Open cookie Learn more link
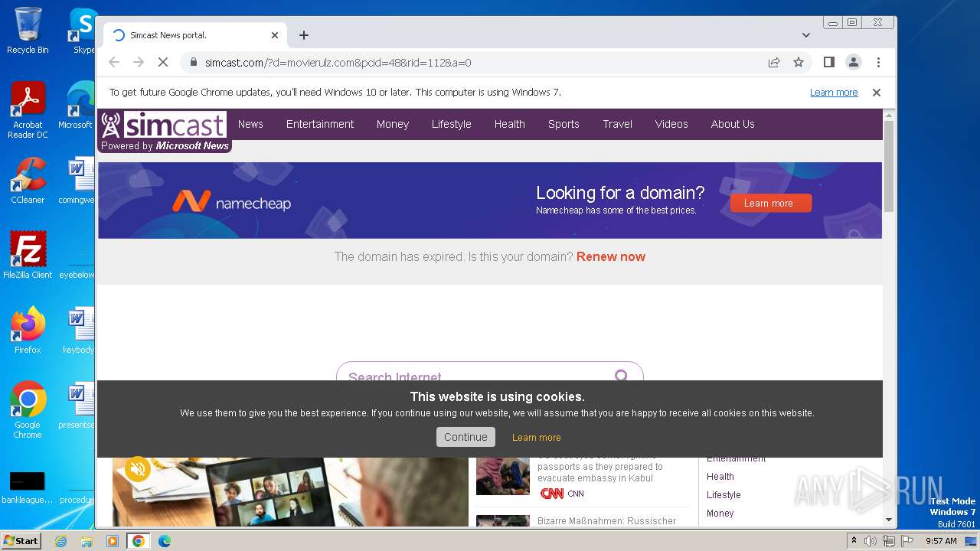This screenshot has width=980, height=551. click(536, 438)
